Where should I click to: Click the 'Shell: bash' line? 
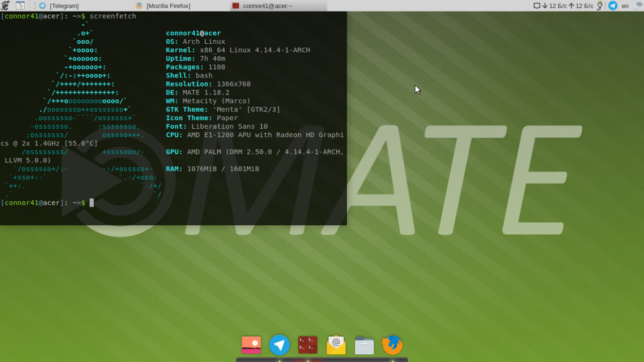click(189, 75)
